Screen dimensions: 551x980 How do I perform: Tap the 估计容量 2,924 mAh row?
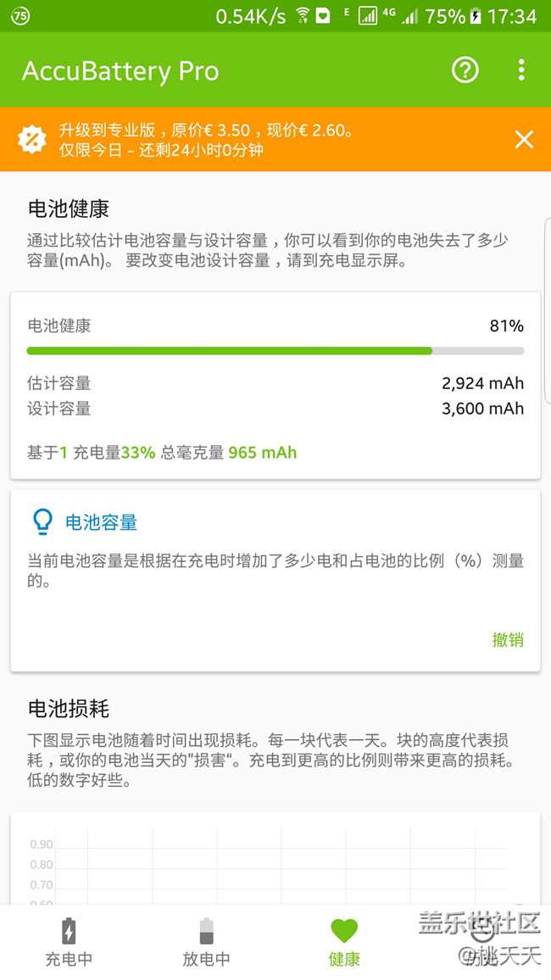275,383
